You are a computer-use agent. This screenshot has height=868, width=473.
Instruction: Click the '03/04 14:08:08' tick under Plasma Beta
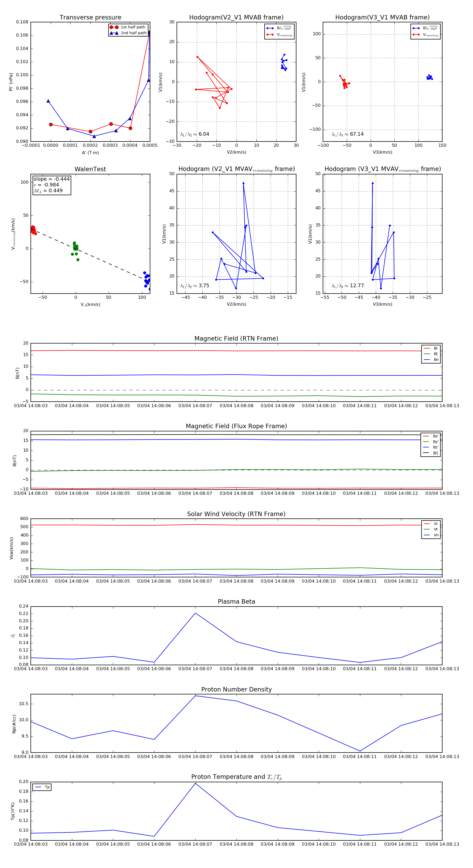coord(236,669)
